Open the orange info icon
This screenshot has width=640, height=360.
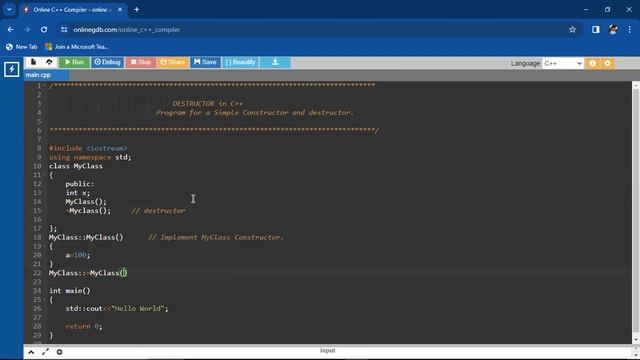point(592,63)
